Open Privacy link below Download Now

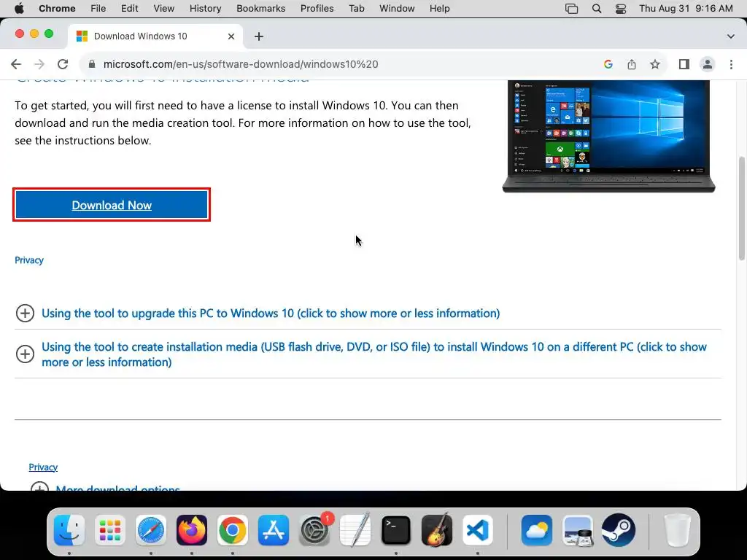pyautogui.click(x=29, y=260)
